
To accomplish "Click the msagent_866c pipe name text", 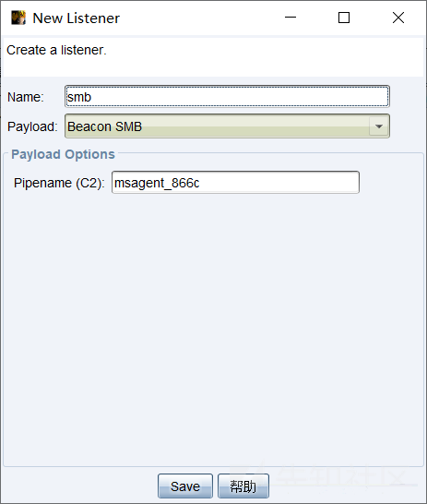I will pyautogui.click(x=157, y=183).
